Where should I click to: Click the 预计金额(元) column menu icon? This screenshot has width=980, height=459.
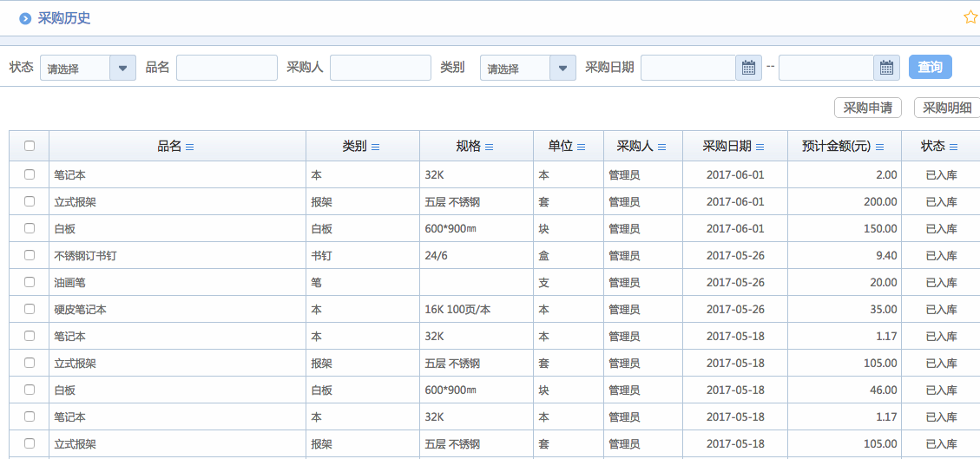[879, 148]
